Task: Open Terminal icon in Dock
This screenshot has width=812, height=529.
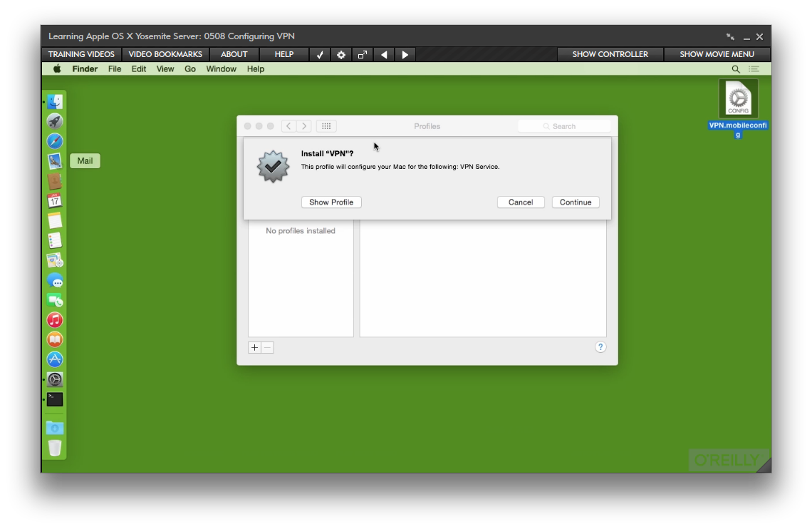Action: [x=55, y=399]
